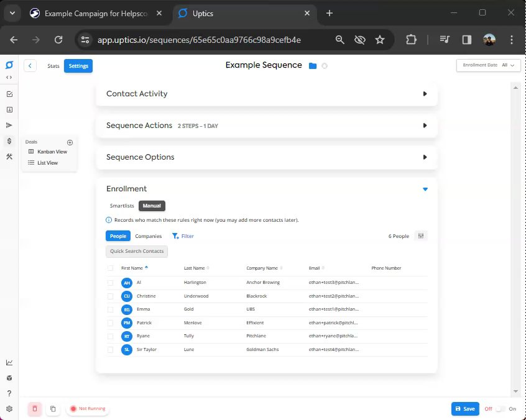The image size is (526, 420).
Task: Open the tasks checklist sidebar icon
Action: pos(9,94)
